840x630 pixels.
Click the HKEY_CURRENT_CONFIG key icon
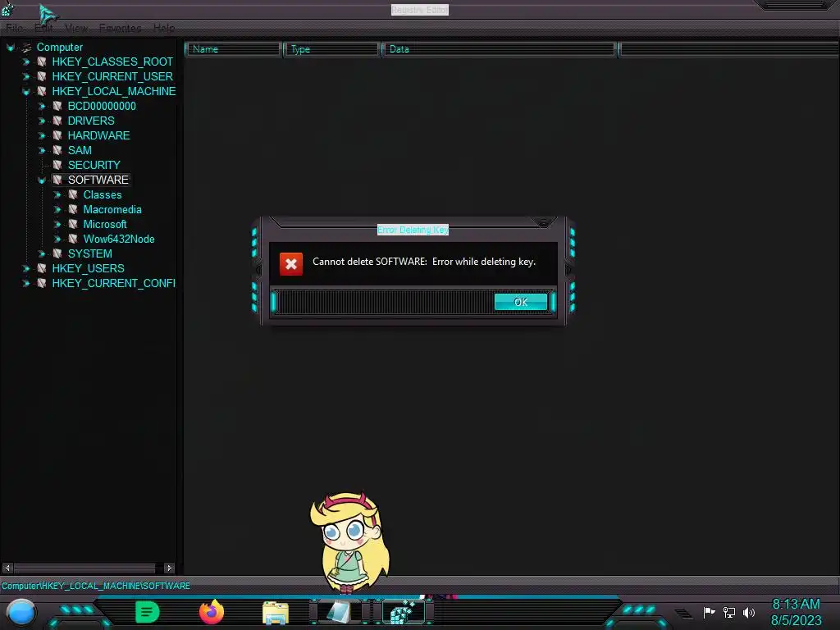41,283
